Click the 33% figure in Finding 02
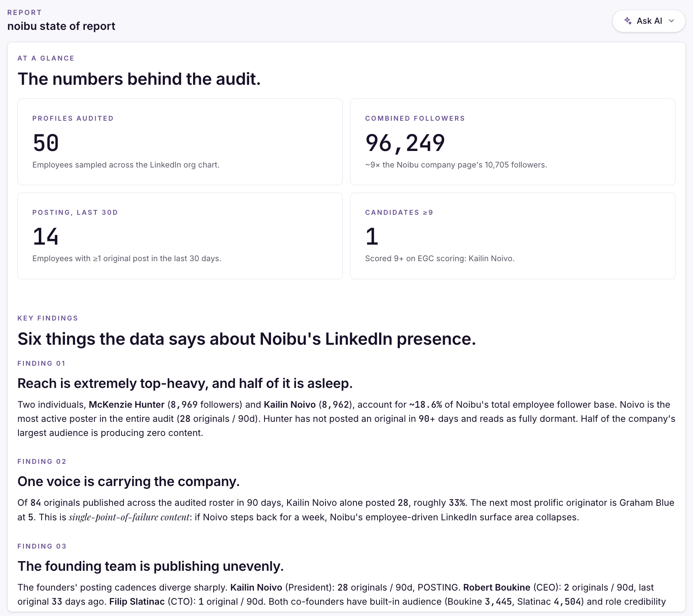Viewport: 693px width, 616px height. [x=457, y=503]
